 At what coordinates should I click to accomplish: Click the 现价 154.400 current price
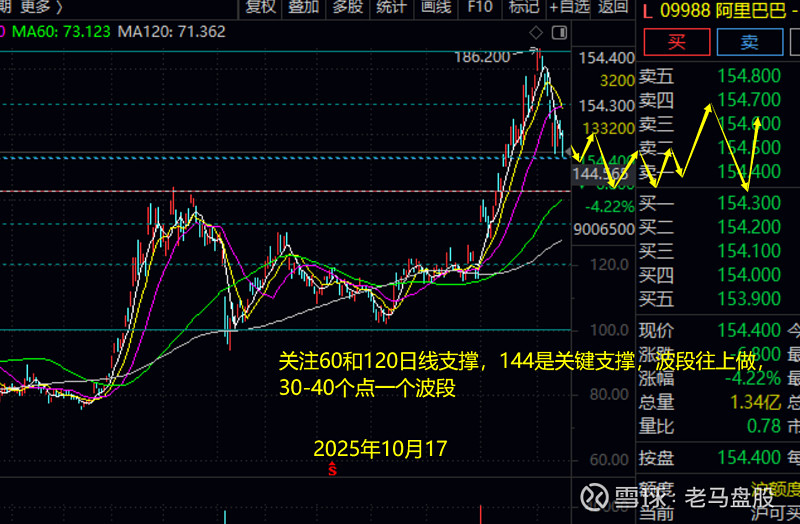coord(749,330)
